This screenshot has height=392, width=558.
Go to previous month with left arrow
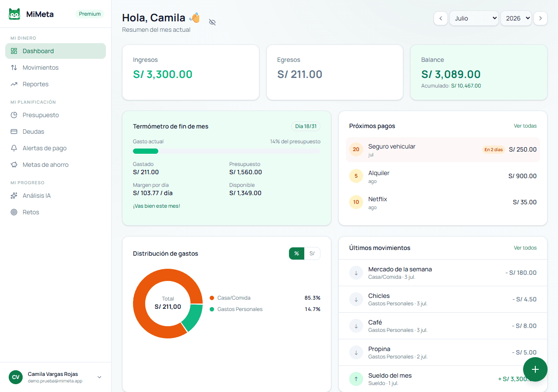(441, 18)
